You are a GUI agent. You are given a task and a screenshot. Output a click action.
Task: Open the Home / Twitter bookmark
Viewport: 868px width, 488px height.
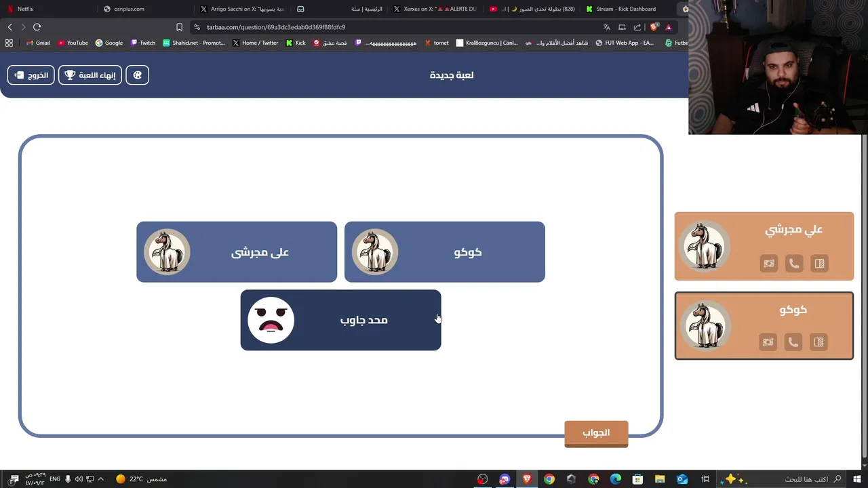coord(255,43)
